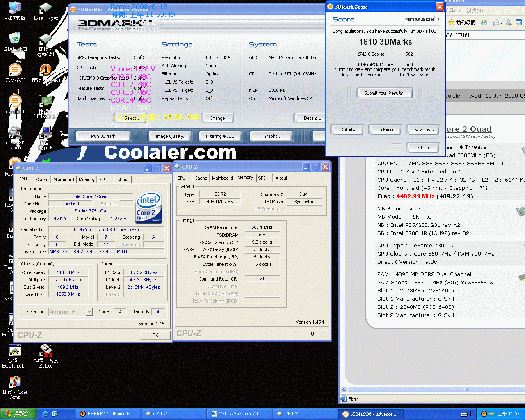This screenshot has width=525, height=420.
Task: Open Filtering & AA button
Action: coord(221,136)
